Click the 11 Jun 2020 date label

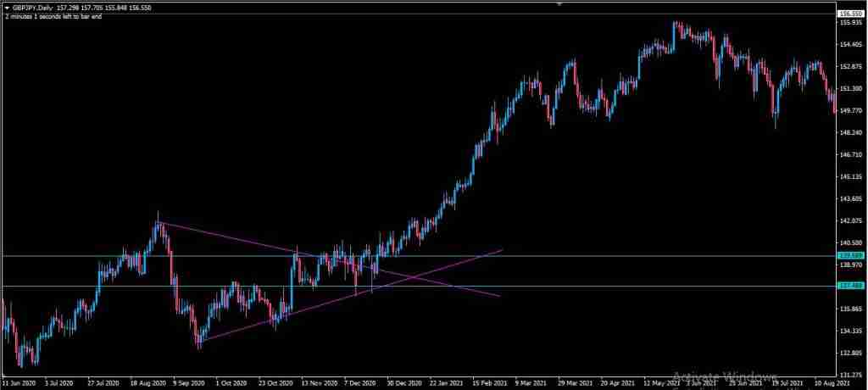(x=19, y=383)
